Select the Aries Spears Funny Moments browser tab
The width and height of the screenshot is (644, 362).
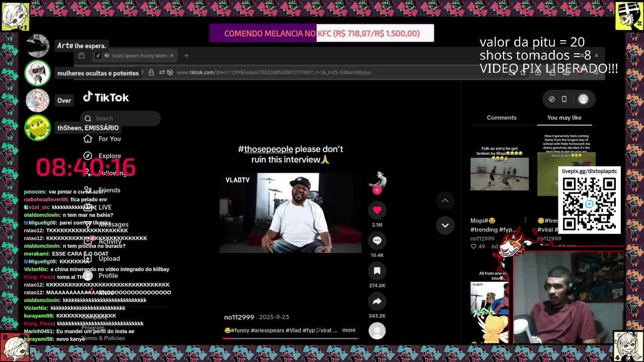(135, 56)
